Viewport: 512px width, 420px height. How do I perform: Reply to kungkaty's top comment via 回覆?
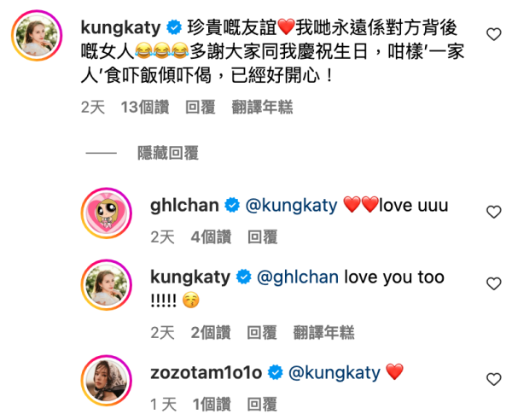pyautogui.click(x=201, y=107)
